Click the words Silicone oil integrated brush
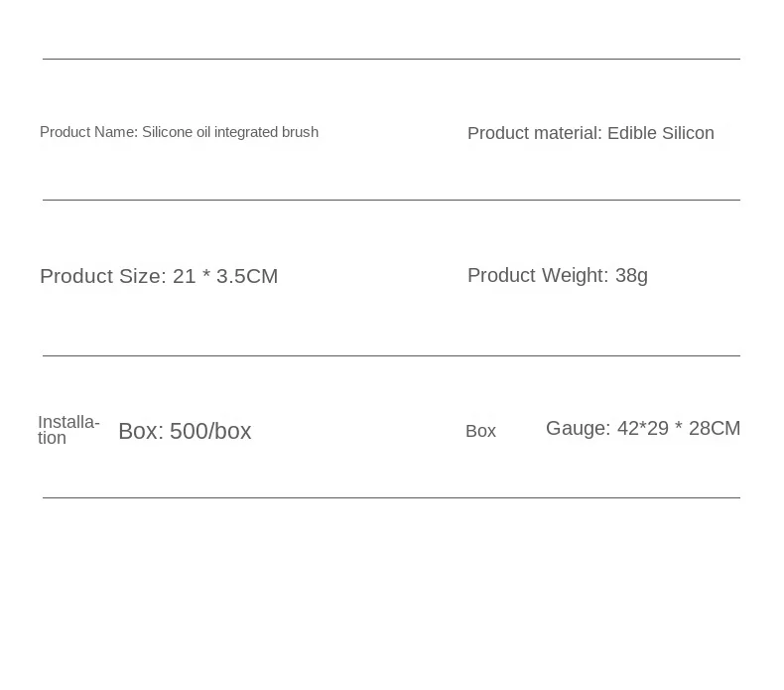The width and height of the screenshot is (784, 690). 230,132
